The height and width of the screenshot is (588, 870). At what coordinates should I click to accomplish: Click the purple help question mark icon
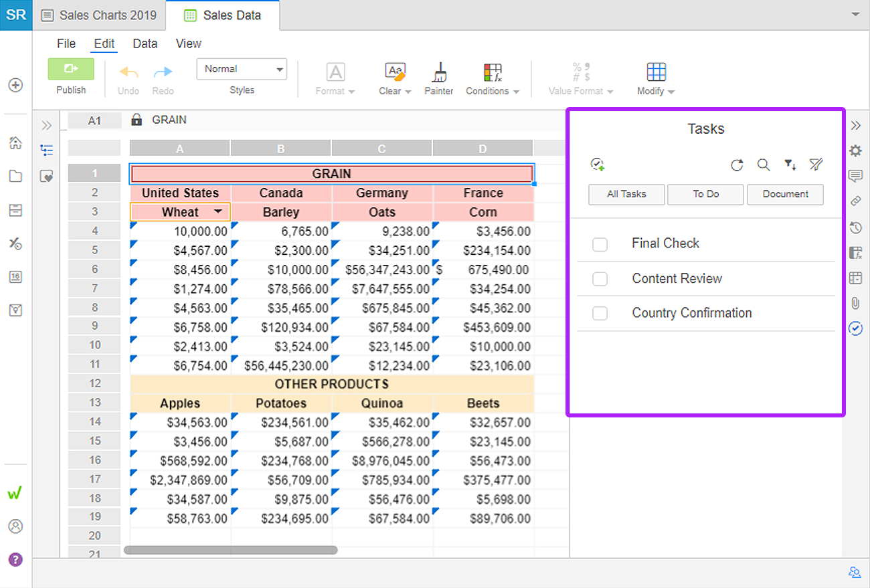(x=15, y=559)
